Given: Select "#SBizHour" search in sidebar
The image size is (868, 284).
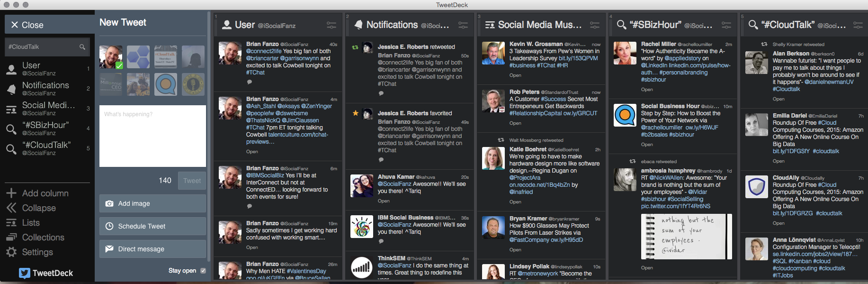Looking at the screenshot, I should (x=47, y=128).
